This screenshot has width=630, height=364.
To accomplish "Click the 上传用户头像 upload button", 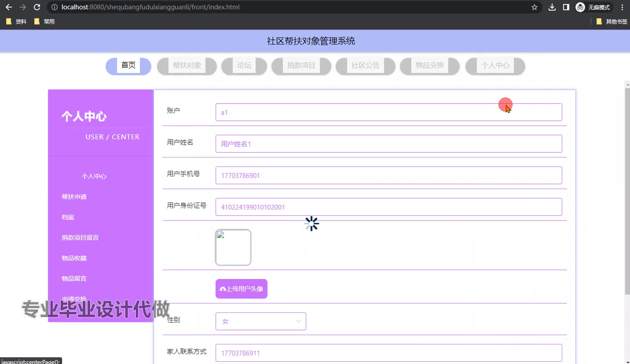I will (241, 289).
